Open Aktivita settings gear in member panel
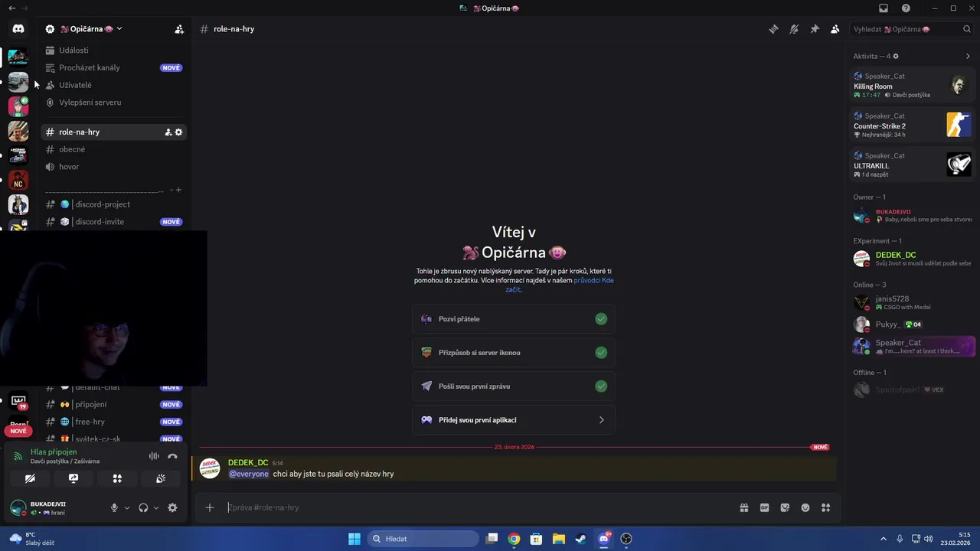The image size is (980, 551). point(896,56)
